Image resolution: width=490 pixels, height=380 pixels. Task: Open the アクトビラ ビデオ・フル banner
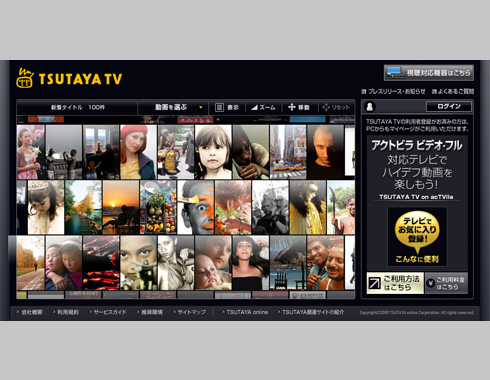point(417,169)
